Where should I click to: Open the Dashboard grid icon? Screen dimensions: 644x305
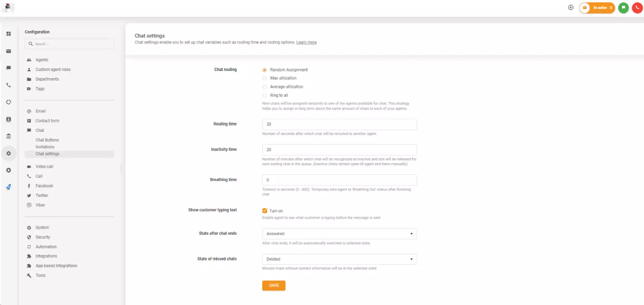[8, 34]
